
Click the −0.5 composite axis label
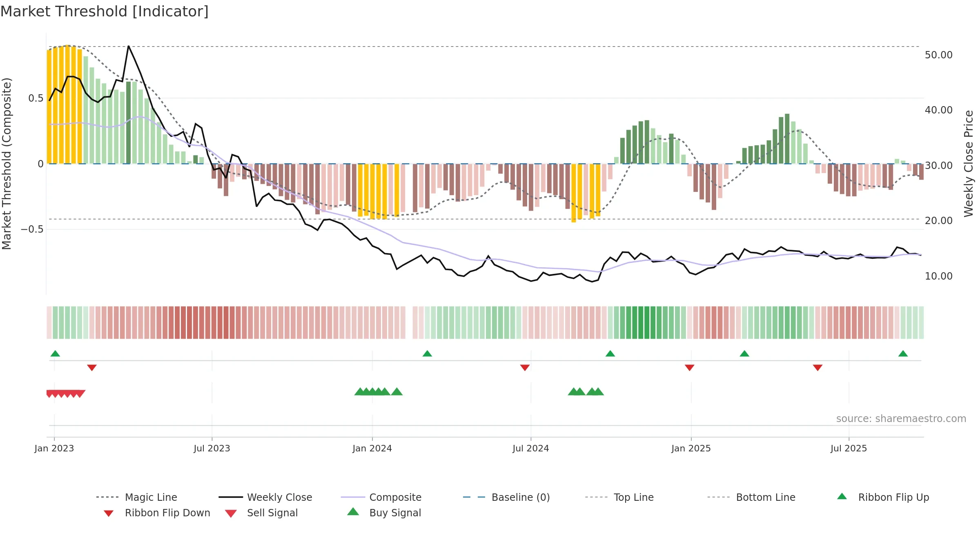click(x=32, y=229)
